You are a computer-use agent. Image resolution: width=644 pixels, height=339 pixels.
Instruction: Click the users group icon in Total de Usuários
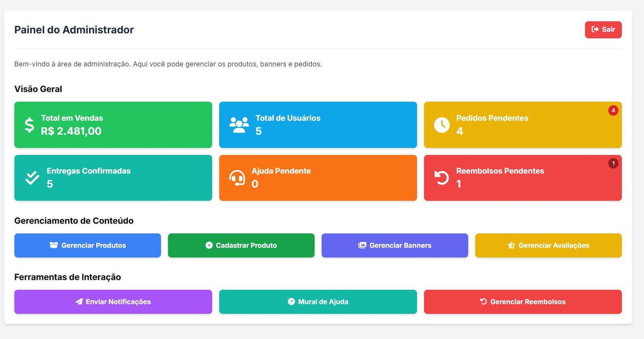(x=239, y=125)
